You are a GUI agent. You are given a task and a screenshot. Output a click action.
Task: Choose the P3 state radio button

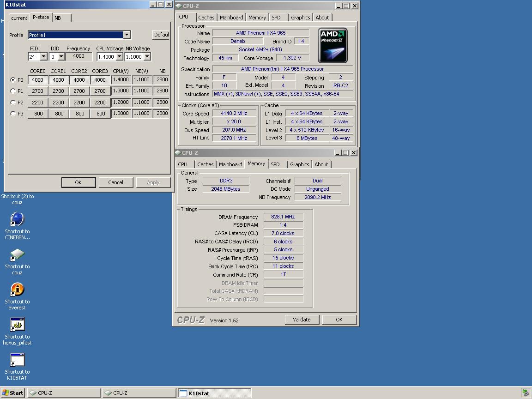13,114
